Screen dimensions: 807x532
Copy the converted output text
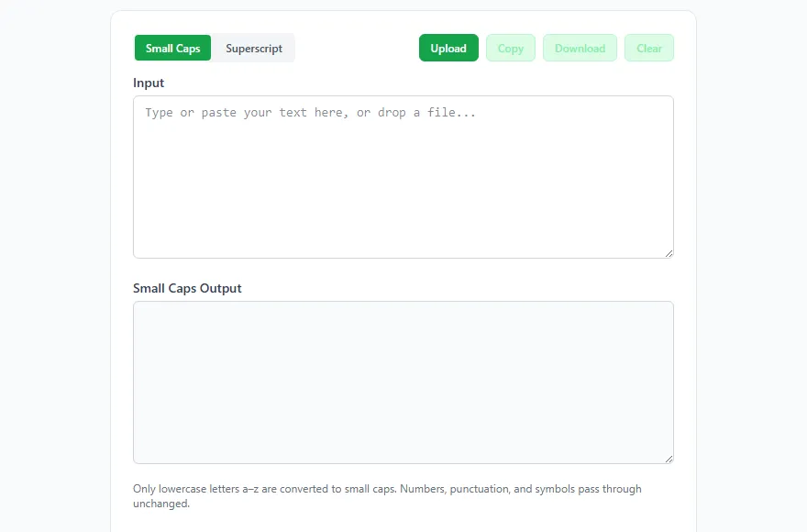pos(511,49)
